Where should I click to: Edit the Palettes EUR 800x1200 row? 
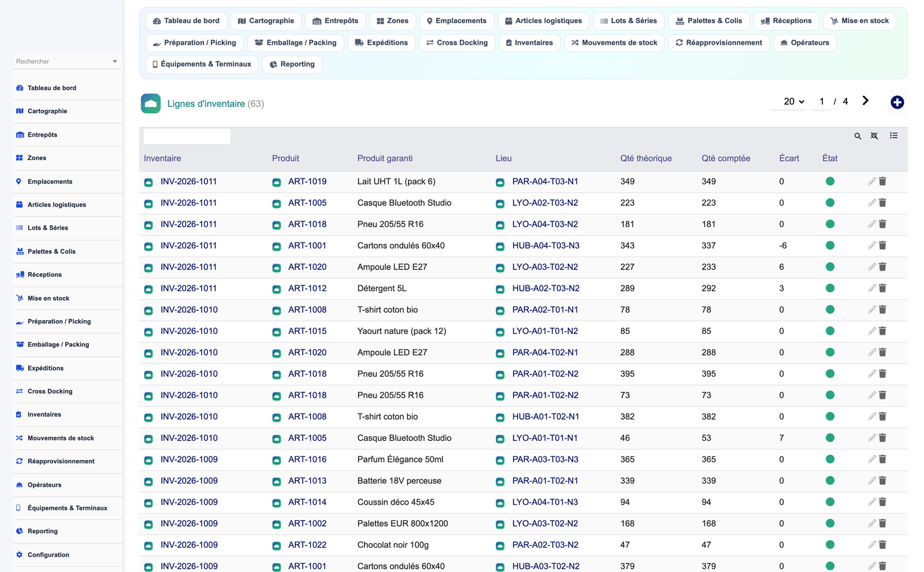[x=872, y=523]
